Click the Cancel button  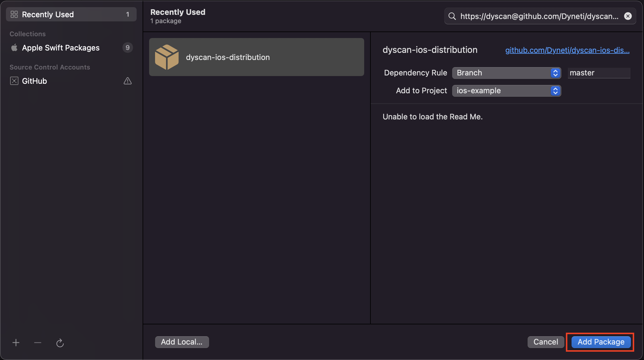[x=546, y=342]
